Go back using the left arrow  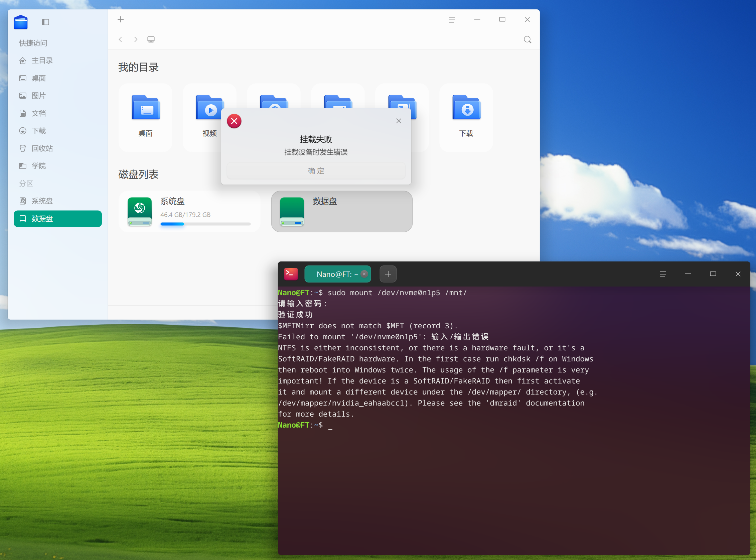tap(121, 39)
